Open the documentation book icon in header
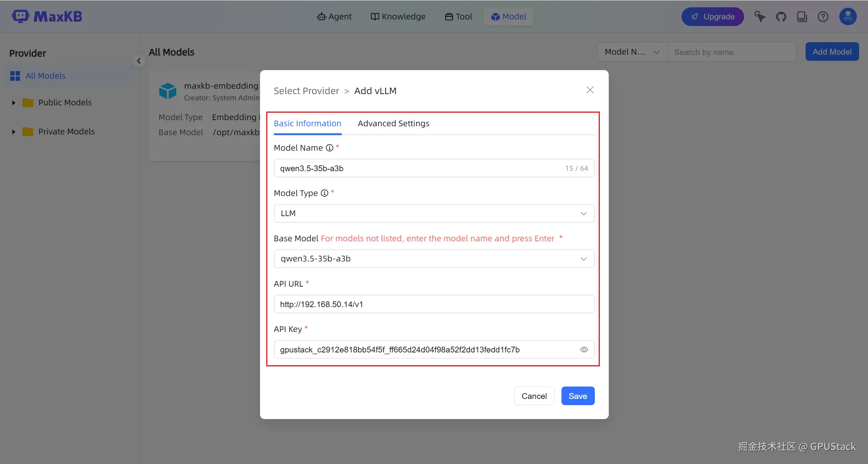 tap(802, 17)
